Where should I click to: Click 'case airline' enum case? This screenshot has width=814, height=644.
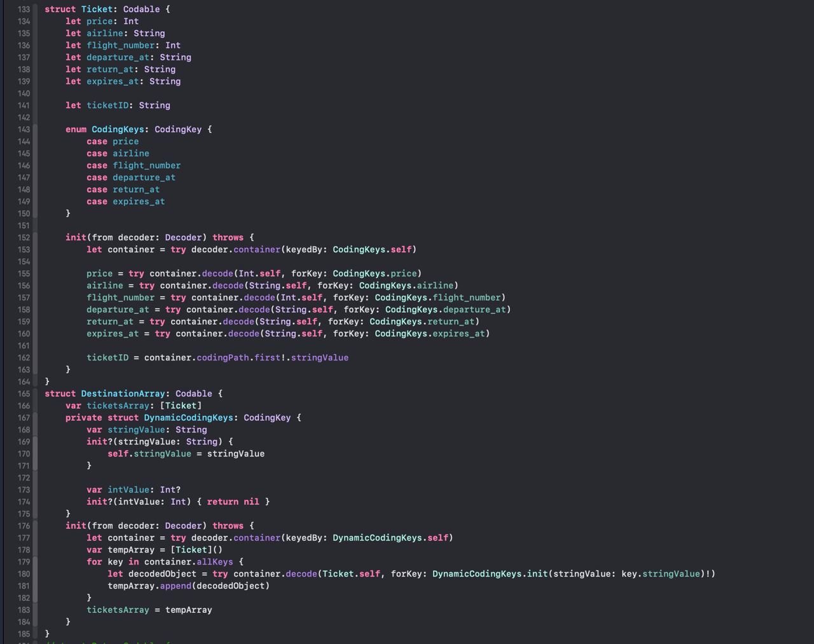[118, 154]
